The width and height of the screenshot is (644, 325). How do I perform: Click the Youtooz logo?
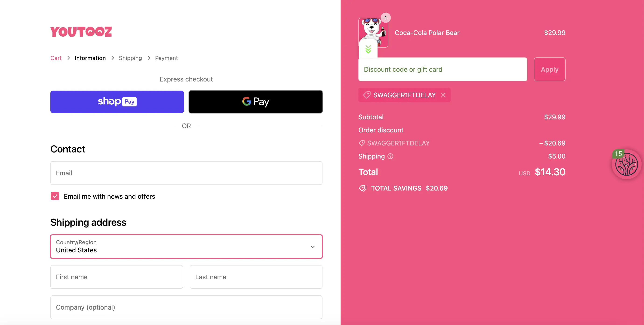[x=81, y=32]
